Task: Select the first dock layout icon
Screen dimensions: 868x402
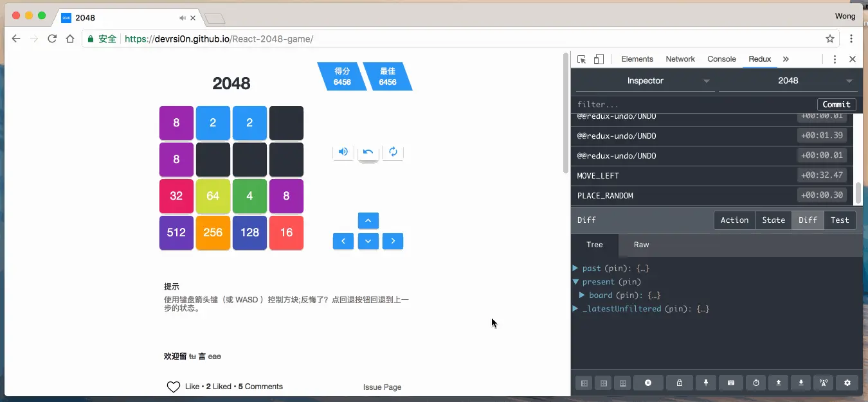Action: (583, 383)
